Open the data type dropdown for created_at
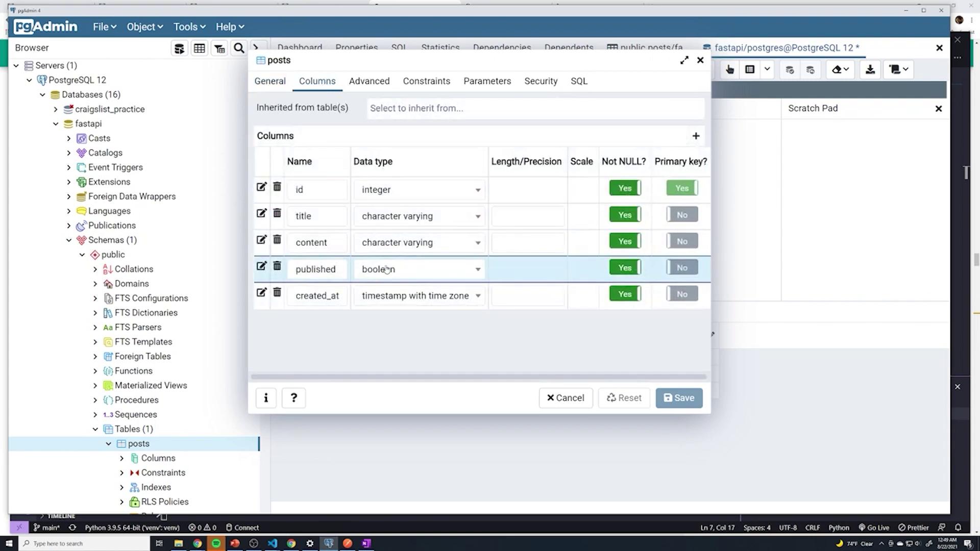 [x=478, y=296]
